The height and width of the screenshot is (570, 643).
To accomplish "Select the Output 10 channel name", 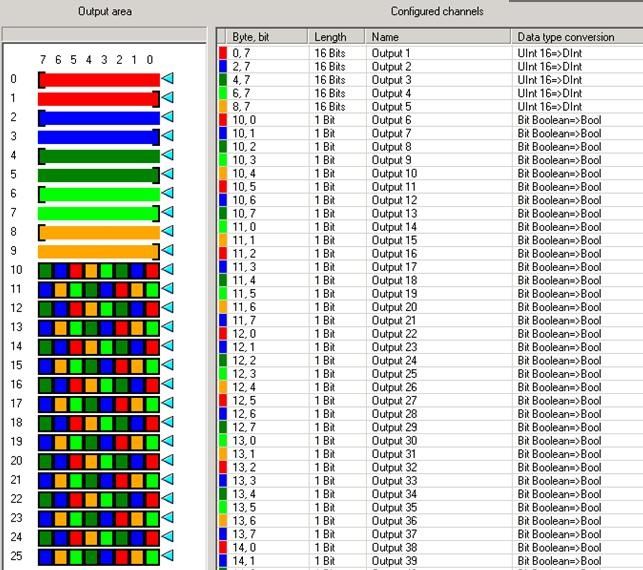I will [x=394, y=173].
